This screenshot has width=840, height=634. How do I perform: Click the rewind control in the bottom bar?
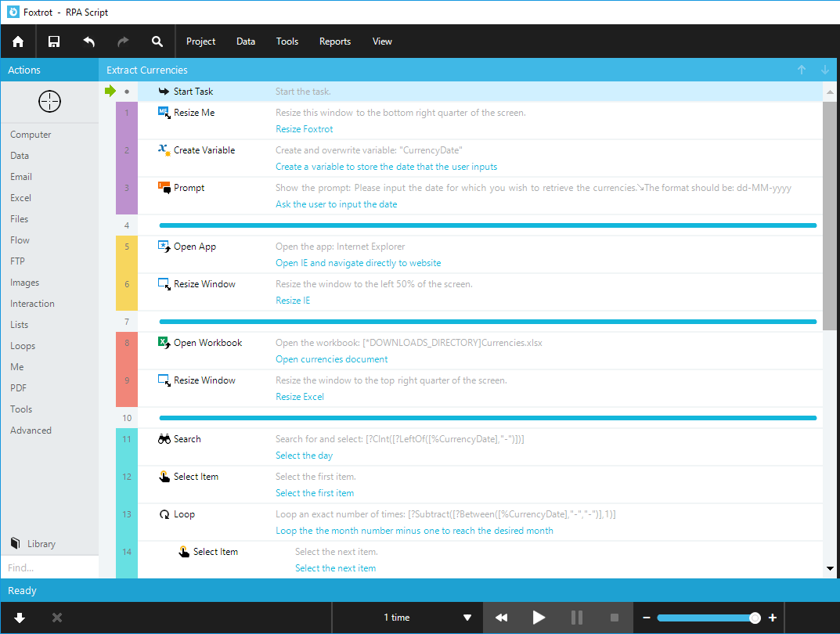pos(501,617)
